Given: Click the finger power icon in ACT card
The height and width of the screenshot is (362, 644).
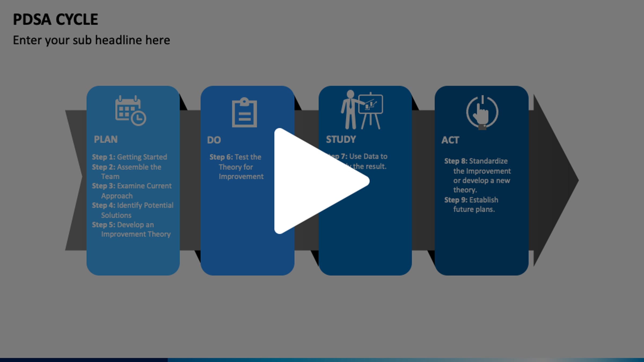Looking at the screenshot, I should (482, 113).
